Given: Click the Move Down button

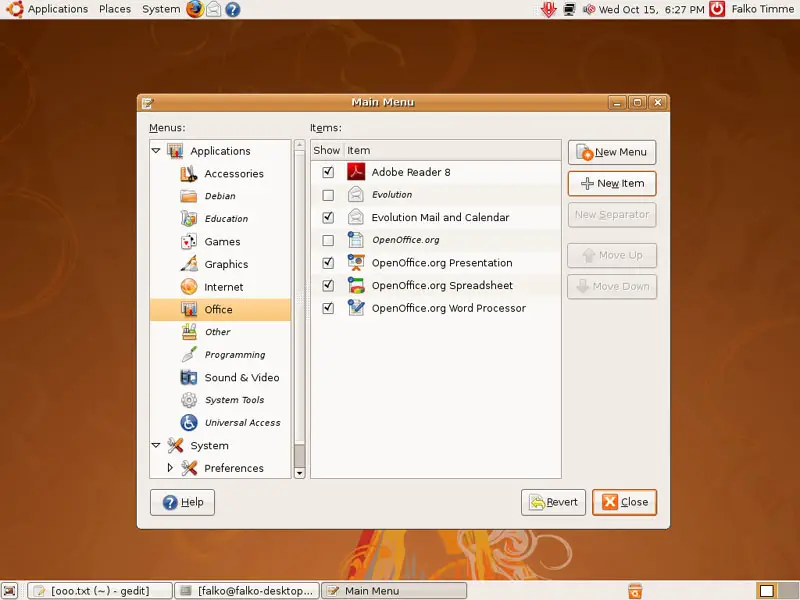Looking at the screenshot, I should pos(612,287).
